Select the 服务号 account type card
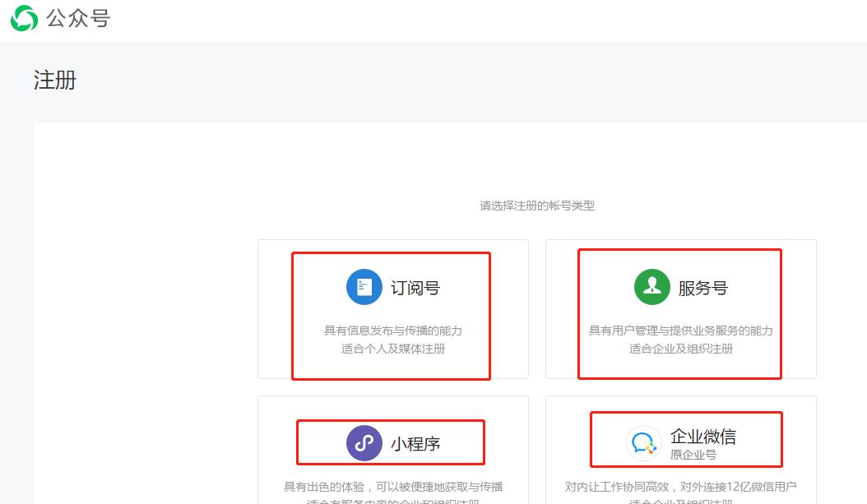Screen dimensions: 867x504 click(x=679, y=312)
